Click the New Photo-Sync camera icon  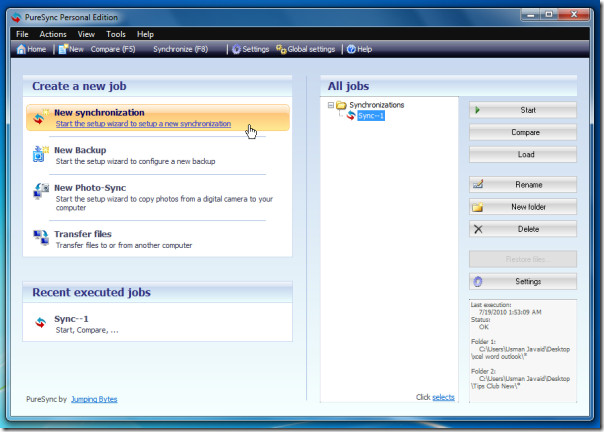(41, 191)
